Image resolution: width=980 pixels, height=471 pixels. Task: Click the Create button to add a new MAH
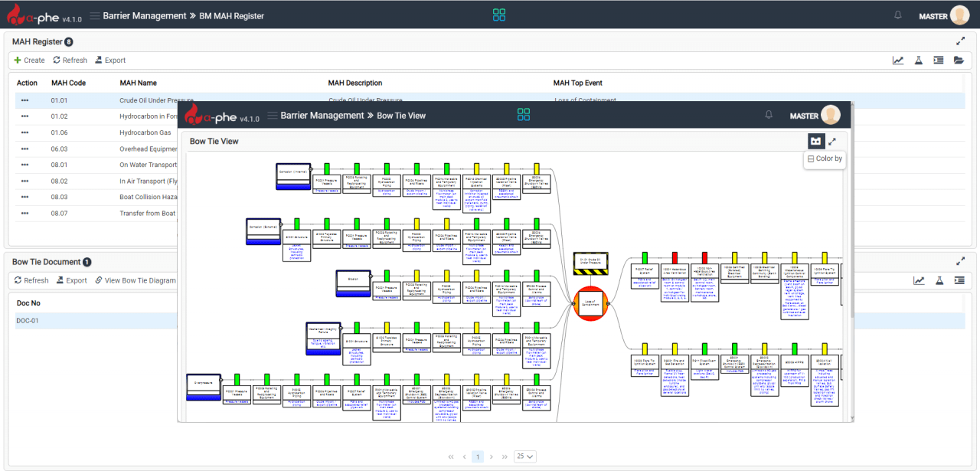tap(29, 60)
